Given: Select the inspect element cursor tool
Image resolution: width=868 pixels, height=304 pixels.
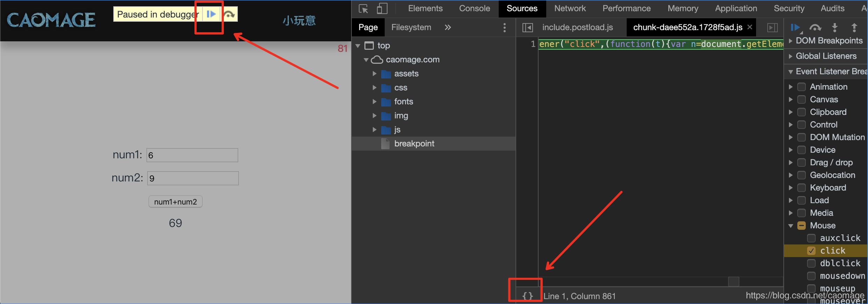Looking at the screenshot, I should click(x=364, y=9).
